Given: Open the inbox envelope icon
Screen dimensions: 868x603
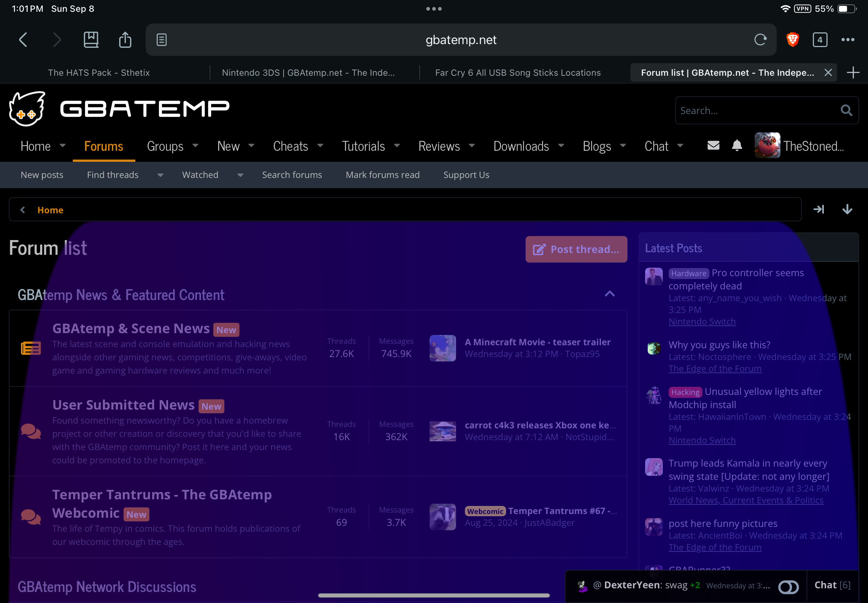Looking at the screenshot, I should (714, 146).
